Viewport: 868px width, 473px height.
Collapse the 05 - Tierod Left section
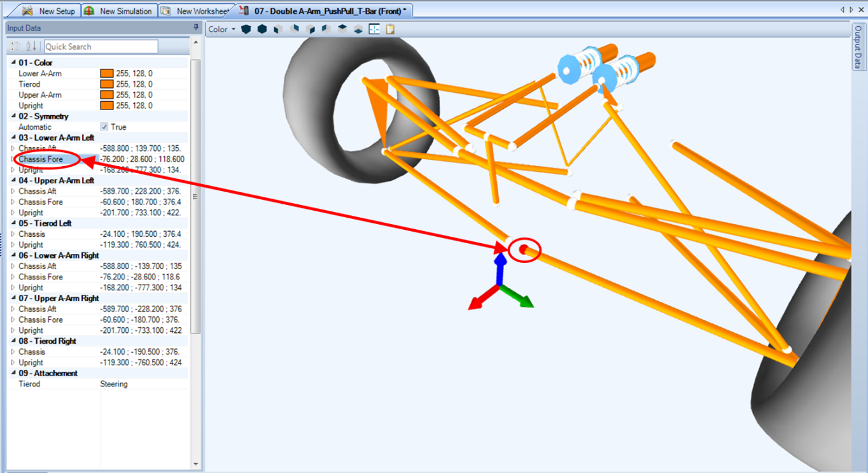[x=14, y=223]
